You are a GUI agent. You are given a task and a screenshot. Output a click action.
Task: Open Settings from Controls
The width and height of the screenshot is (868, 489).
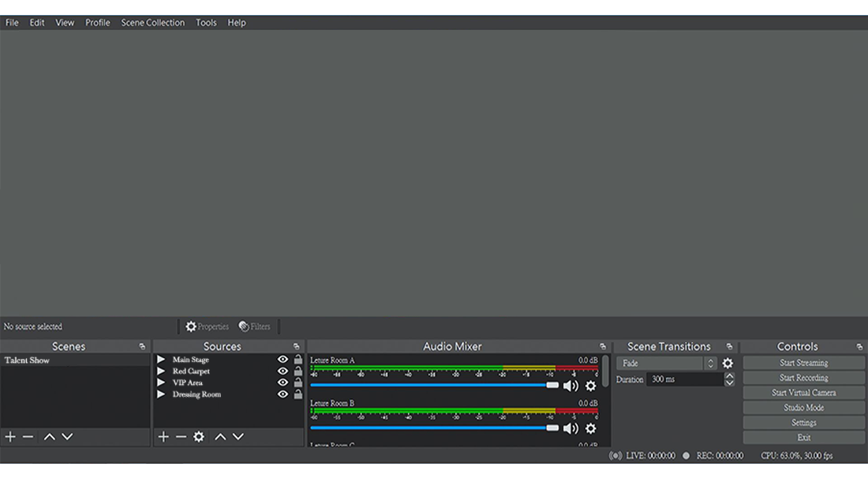[804, 423]
